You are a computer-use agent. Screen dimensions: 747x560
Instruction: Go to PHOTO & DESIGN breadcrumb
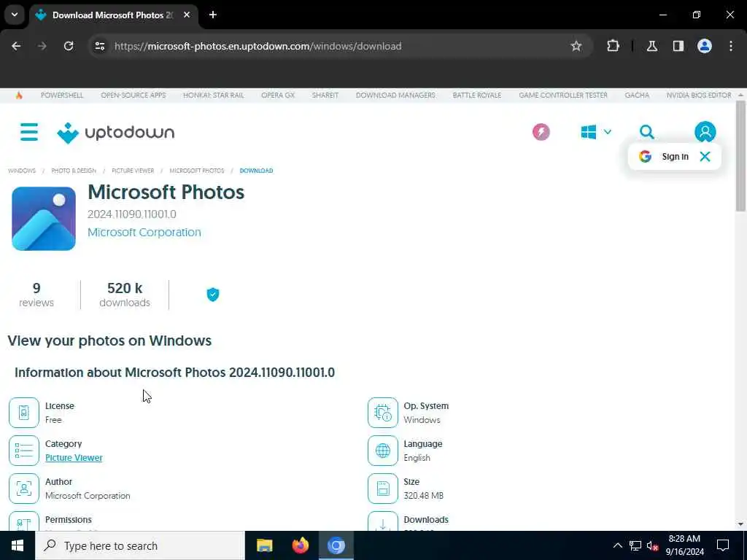[74, 171]
